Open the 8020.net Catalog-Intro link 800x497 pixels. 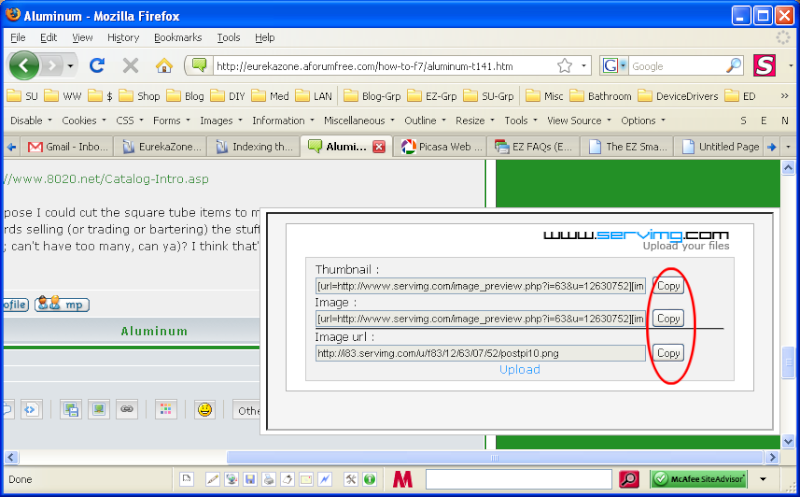pos(104,179)
